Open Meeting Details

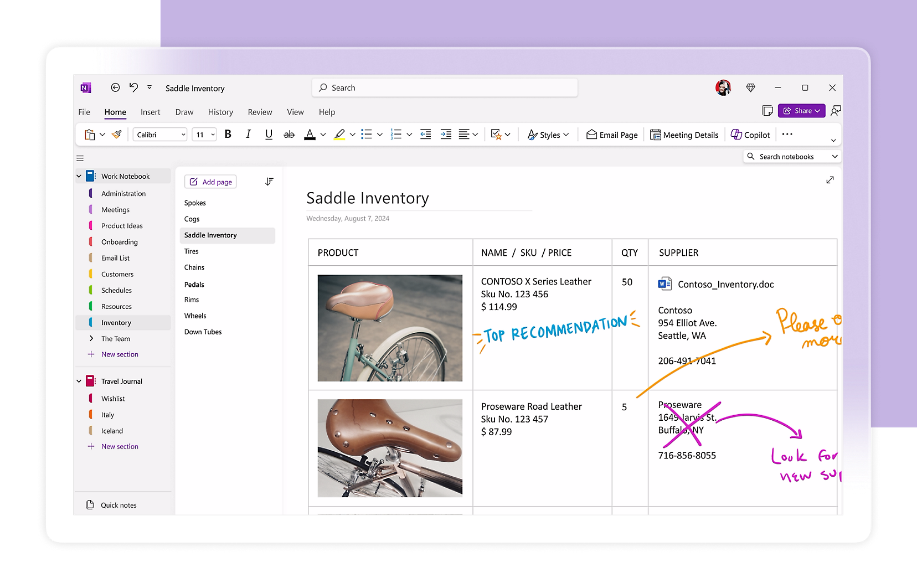pyautogui.click(x=684, y=135)
